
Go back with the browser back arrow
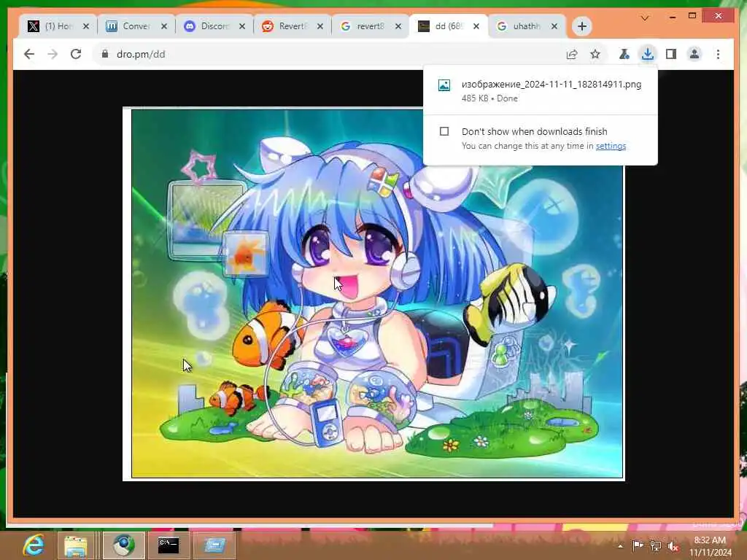(29, 54)
